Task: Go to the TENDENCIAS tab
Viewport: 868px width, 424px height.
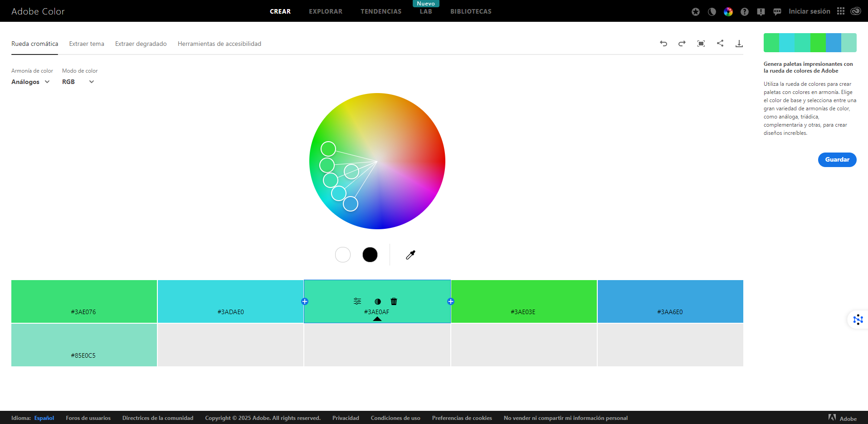Action: (381, 11)
